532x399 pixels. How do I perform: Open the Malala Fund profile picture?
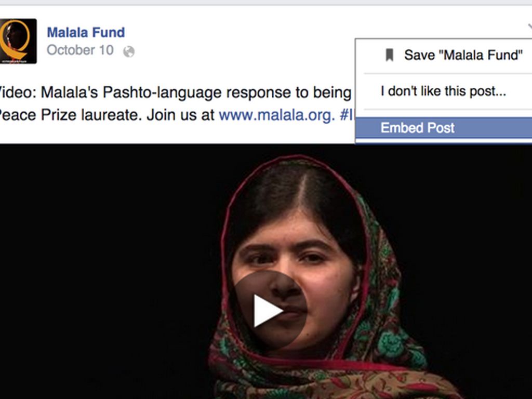[18, 41]
